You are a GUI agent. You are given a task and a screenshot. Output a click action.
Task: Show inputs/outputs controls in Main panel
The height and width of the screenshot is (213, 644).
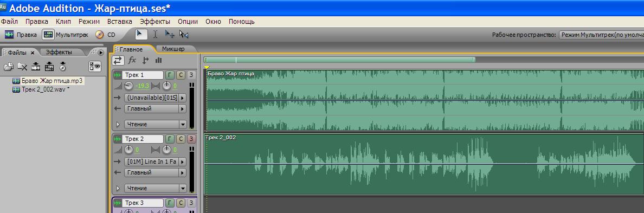(x=118, y=60)
